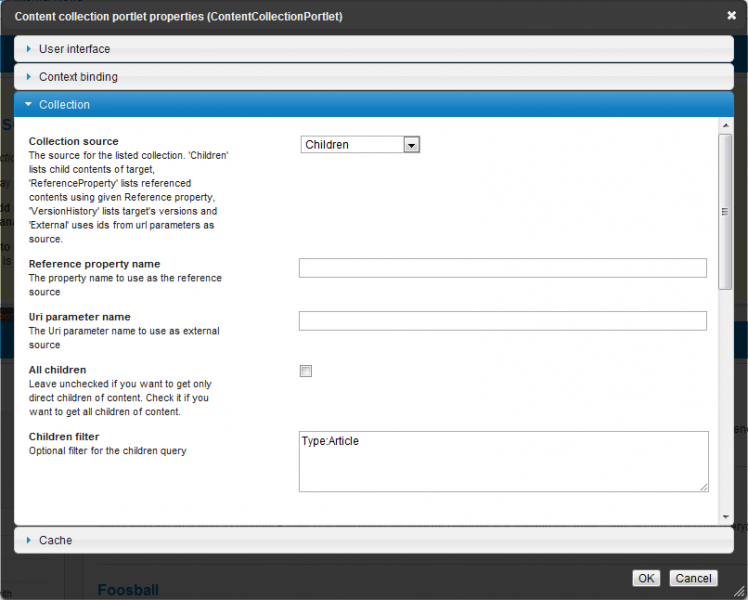Screen dimensions: 748x600
Task: Click the 'Uri parameter name' label
Action: (x=80, y=317)
